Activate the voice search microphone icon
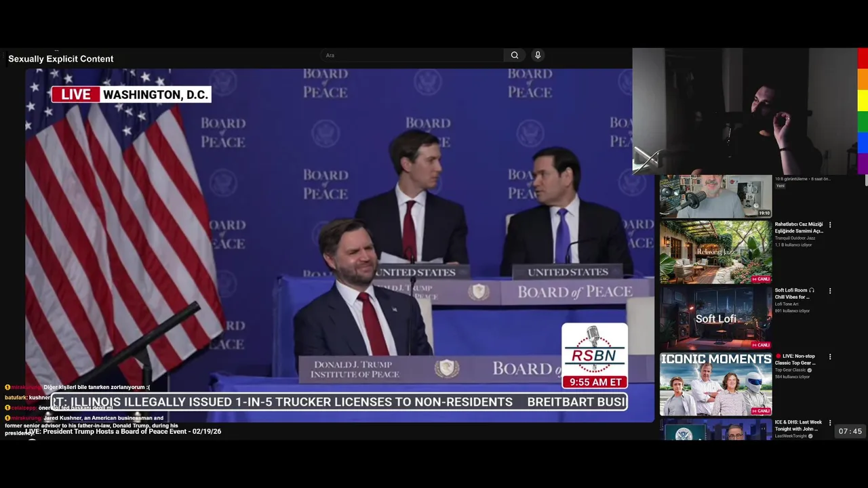Screen dimensions: 868x488 (538, 56)
